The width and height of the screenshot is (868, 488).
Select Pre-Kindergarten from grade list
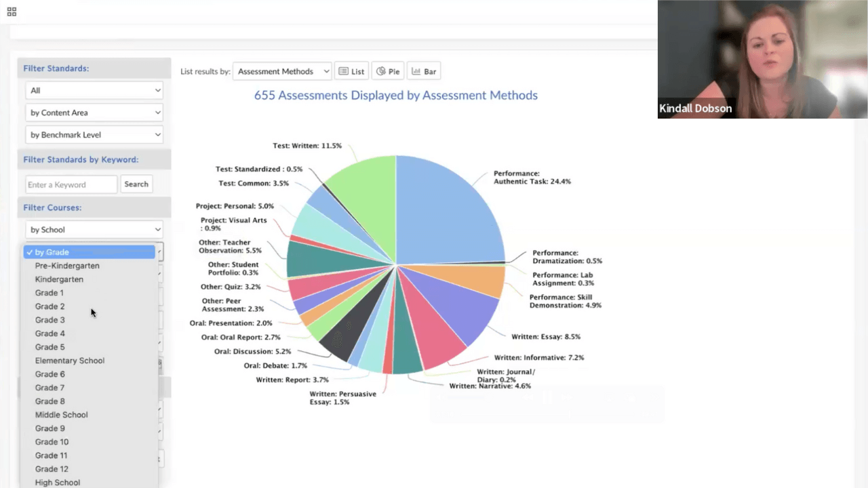[x=67, y=266]
